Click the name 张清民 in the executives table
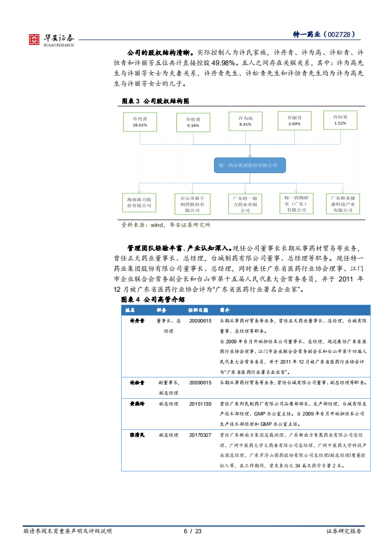The image size is (392, 555). (x=137, y=435)
